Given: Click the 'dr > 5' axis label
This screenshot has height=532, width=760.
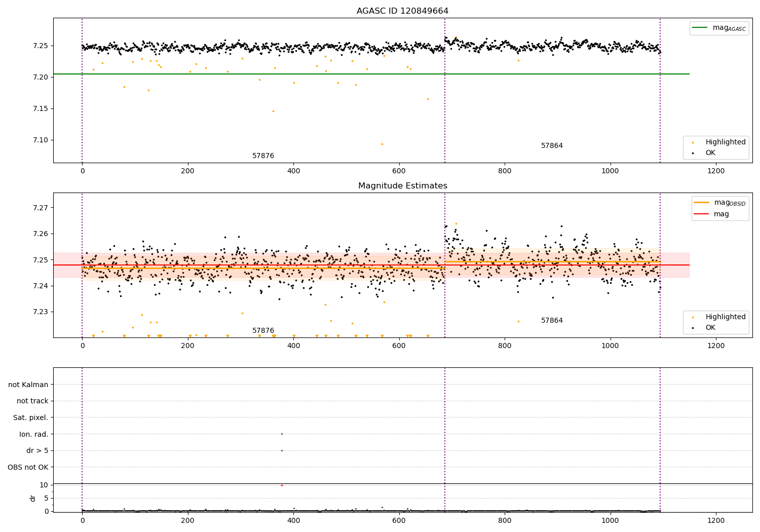Looking at the screenshot, I should (37, 450).
